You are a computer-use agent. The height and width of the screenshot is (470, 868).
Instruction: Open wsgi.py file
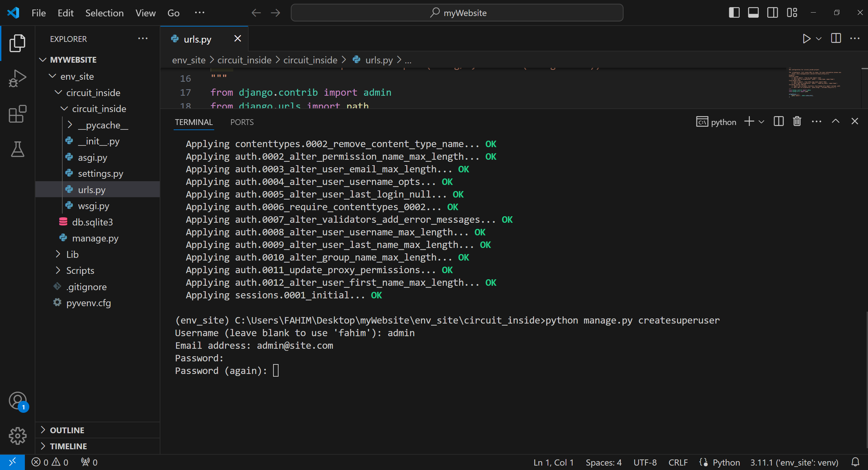(97, 206)
